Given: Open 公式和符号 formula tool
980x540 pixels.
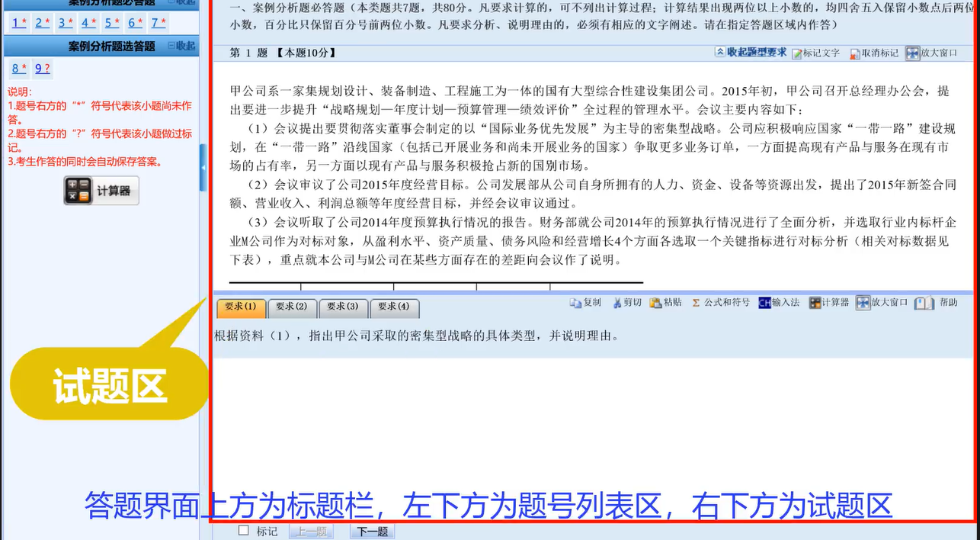Looking at the screenshot, I should (720, 303).
